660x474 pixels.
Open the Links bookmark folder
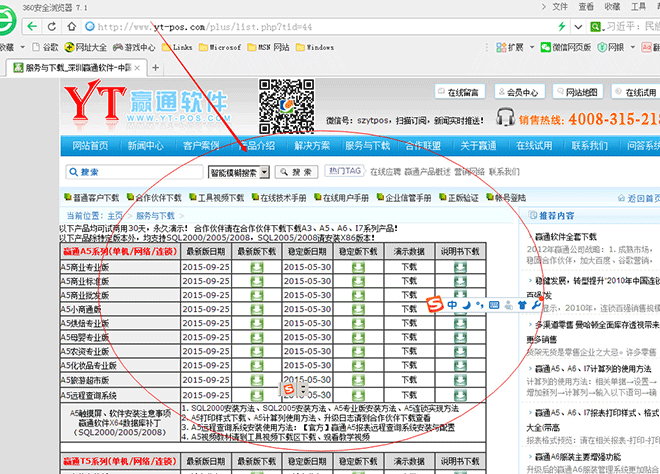(x=177, y=47)
